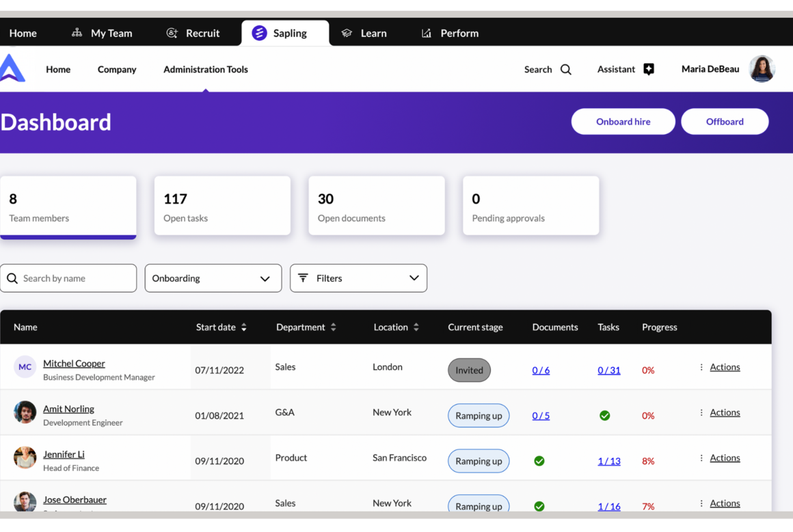
Task: Open the Onboarding stage dropdown
Action: 213,278
